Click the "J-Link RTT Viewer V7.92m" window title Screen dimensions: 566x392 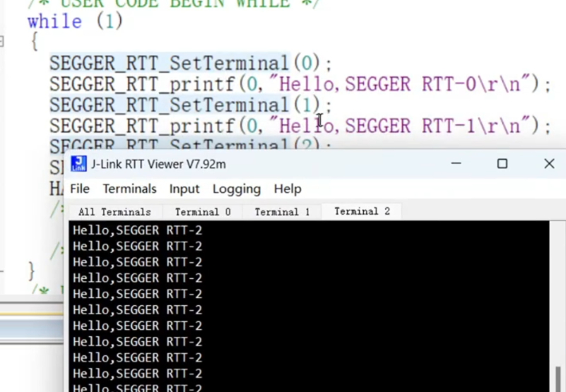point(158,165)
